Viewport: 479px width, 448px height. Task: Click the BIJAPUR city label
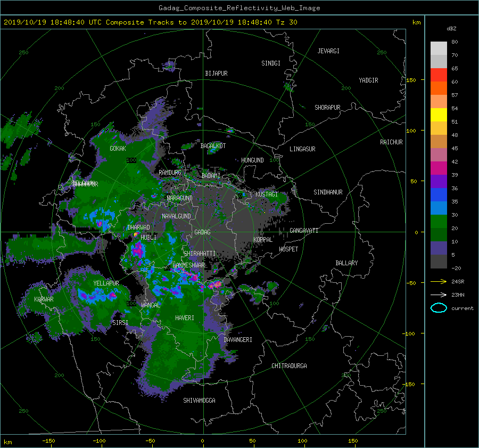pyautogui.click(x=216, y=74)
